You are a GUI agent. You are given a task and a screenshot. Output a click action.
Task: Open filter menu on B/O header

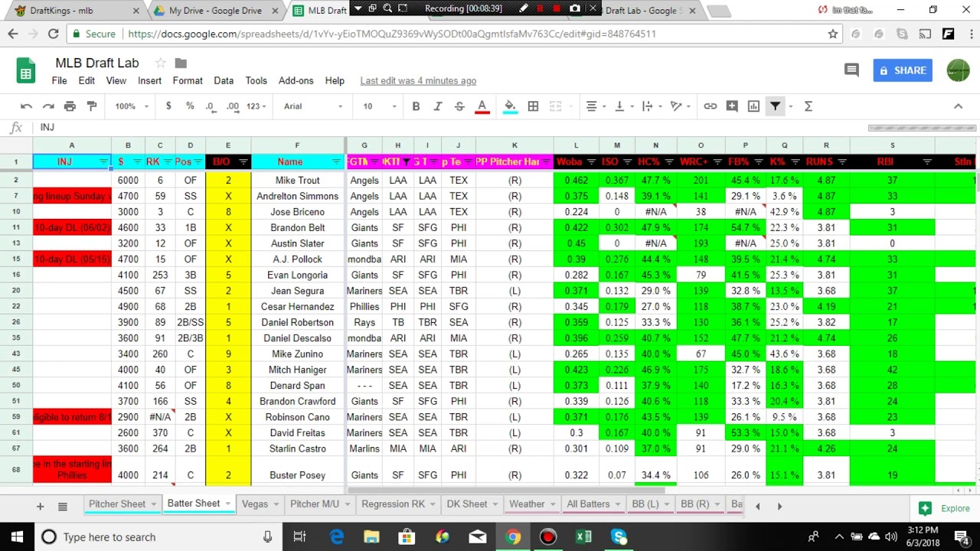[x=243, y=161]
